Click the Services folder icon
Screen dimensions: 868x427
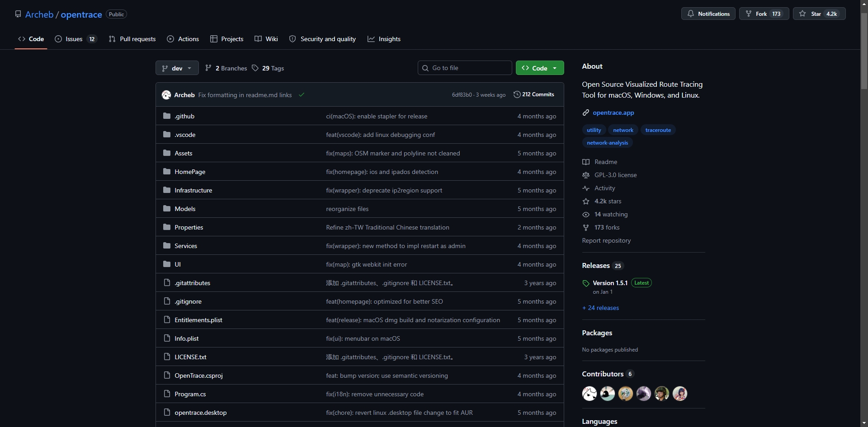[x=167, y=246]
